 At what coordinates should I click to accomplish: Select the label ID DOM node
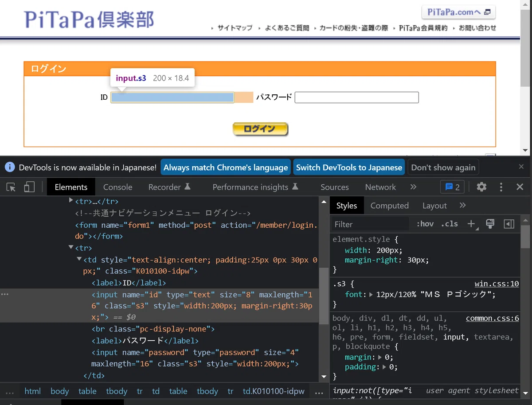[129, 283]
